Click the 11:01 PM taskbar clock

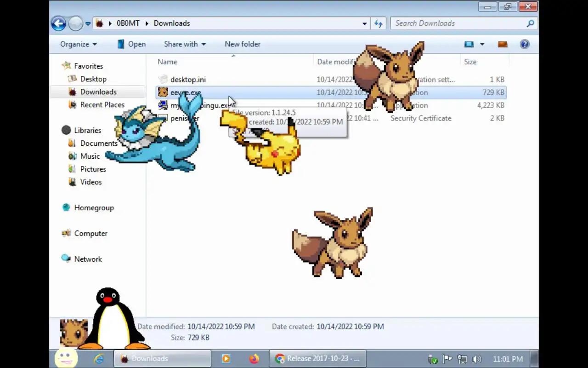pyautogui.click(x=508, y=359)
